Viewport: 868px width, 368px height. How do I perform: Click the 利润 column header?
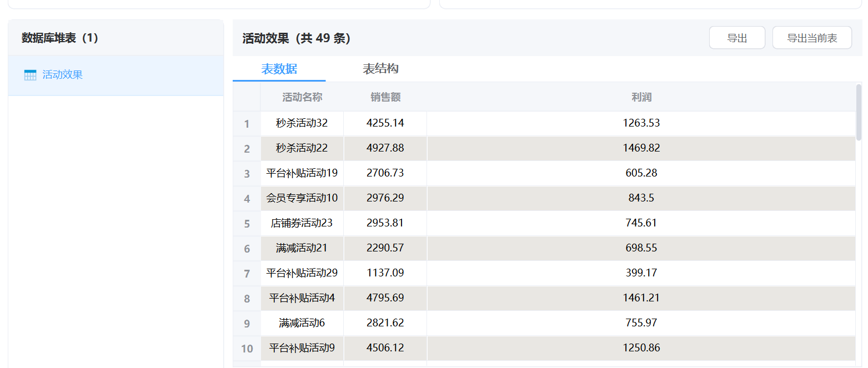[x=641, y=97]
